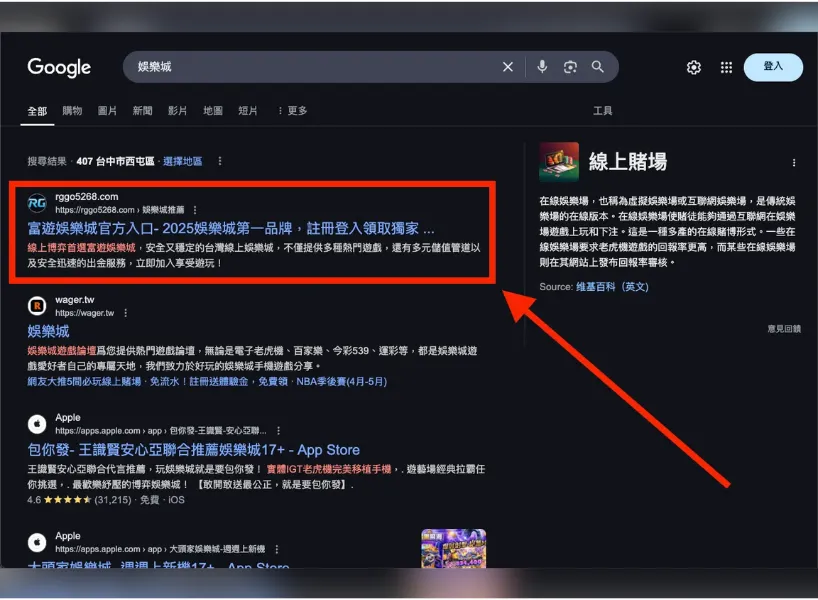Click the RG favicon of rggo5268.com

(x=37, y=203)
